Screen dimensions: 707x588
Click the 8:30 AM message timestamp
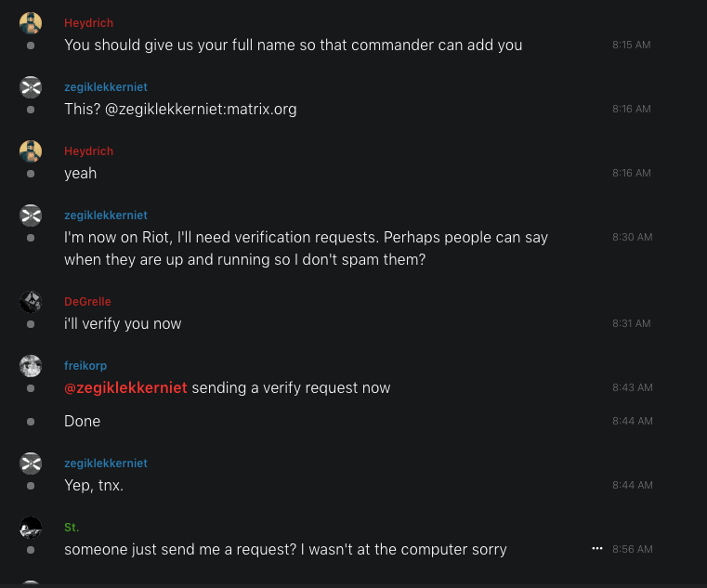[632, 237]
